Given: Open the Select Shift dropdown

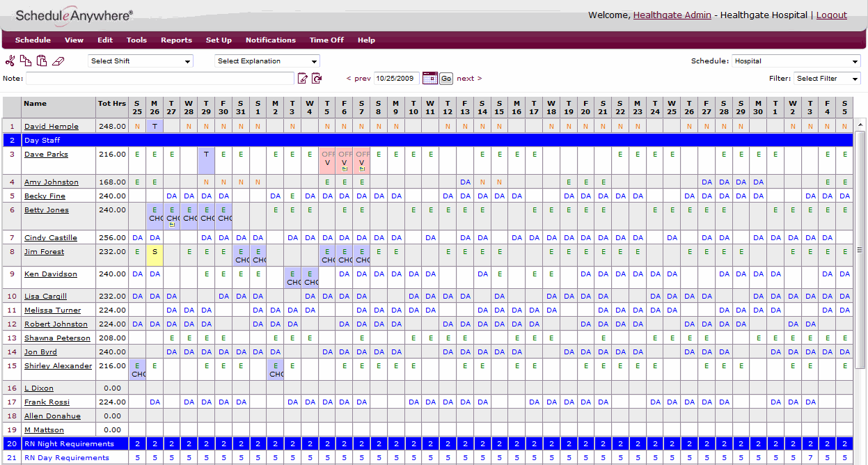Looking at the screenshot, I should [141, 61].
